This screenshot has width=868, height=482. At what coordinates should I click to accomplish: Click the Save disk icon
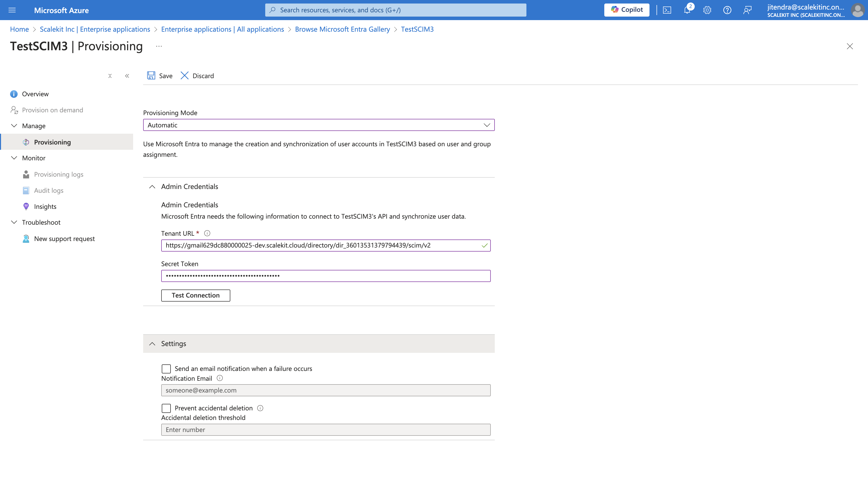(151, 75)
